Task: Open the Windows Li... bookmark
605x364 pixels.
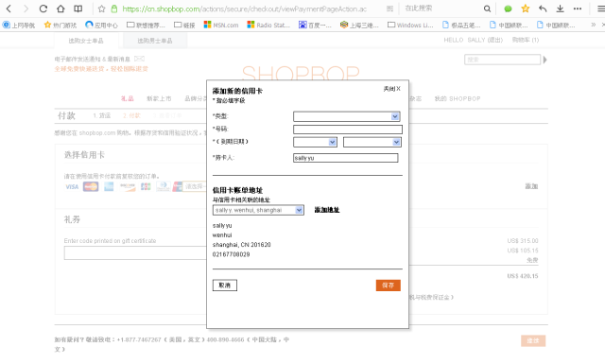Action: [410, 26]
